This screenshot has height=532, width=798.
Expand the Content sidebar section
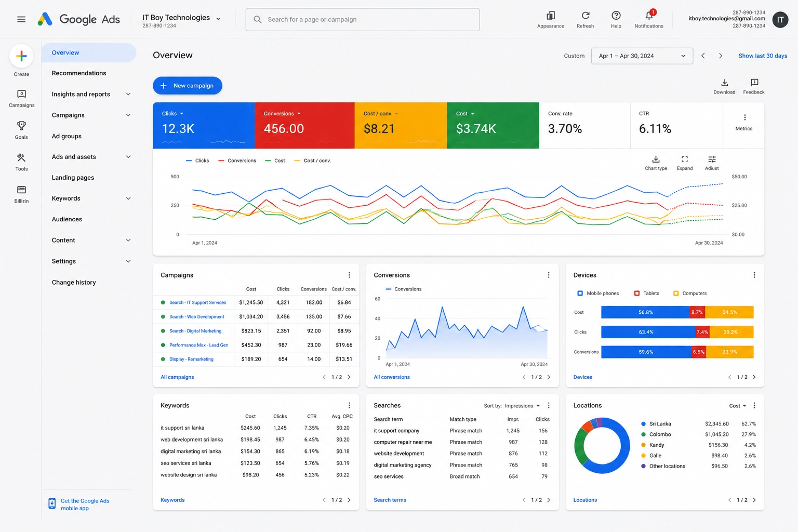128,240
